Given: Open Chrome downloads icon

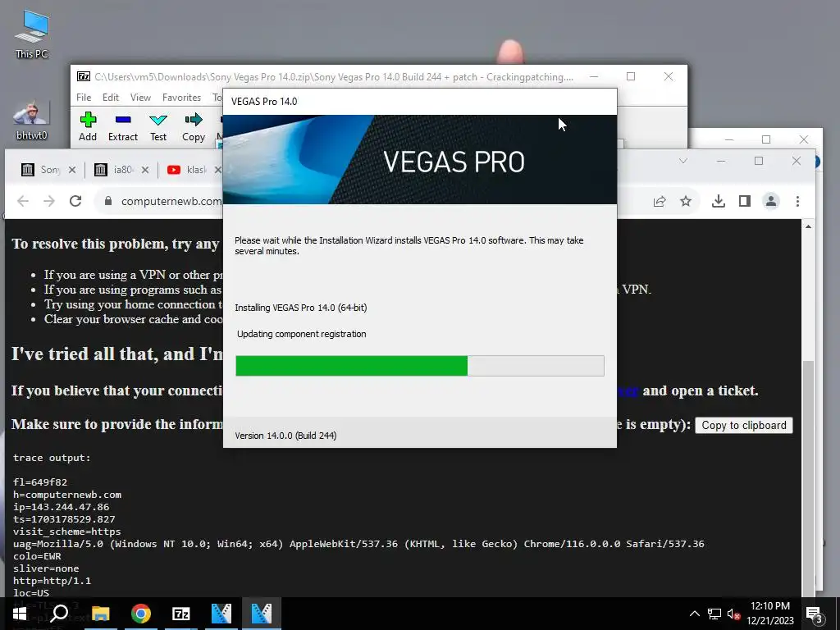Looking at the screenshot, I should pyautogui.click(x=719, y=201).
